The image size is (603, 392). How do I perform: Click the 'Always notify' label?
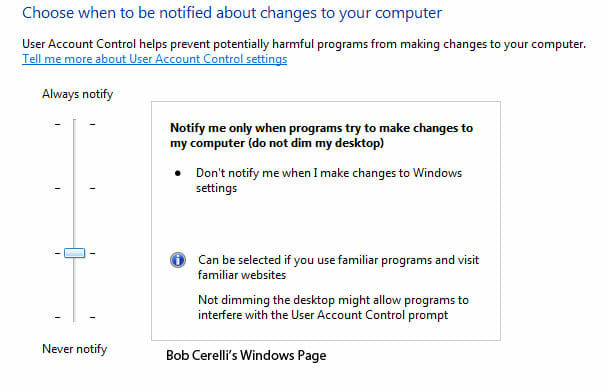pos(78,94)
